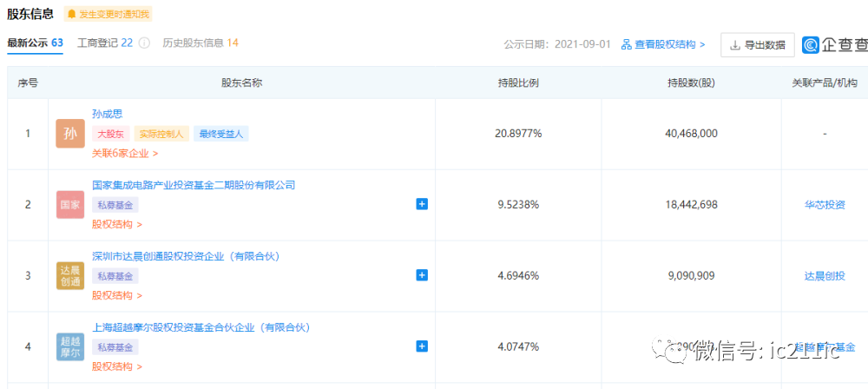The height and width of the screenshot is (389, 868).
Task: Click 私募基金 tag in row 2
Action: click(115, 204)
